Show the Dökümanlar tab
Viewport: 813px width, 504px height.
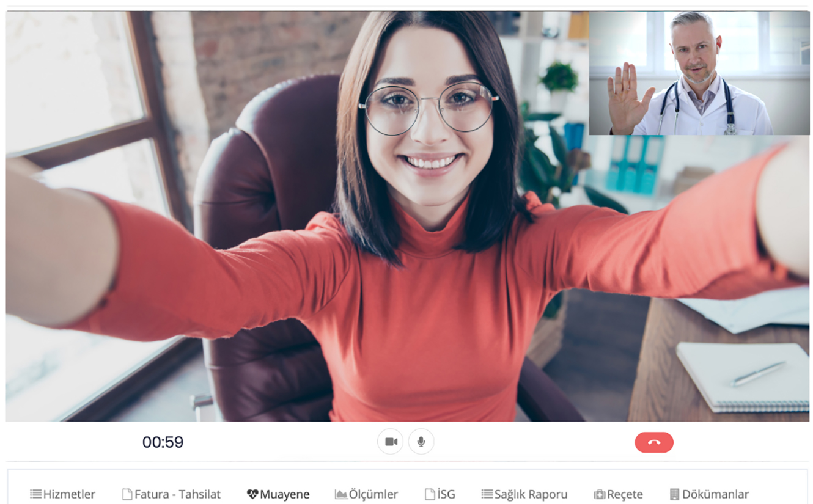point(715,494)
